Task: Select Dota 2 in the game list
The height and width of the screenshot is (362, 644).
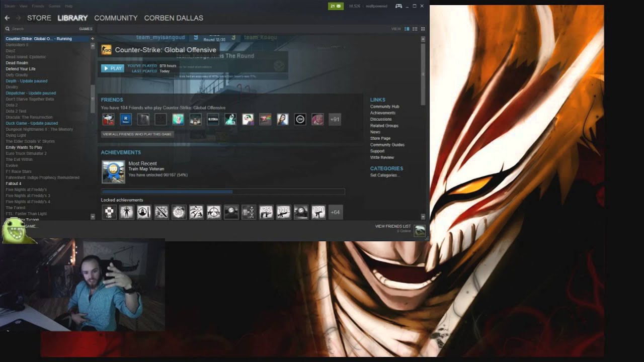Action: (12, 105)
